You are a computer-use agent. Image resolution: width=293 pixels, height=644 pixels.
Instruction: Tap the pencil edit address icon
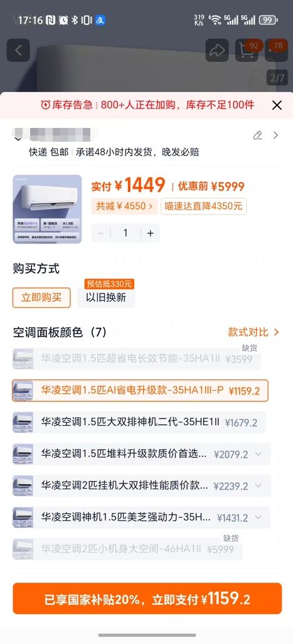[258, 135]
